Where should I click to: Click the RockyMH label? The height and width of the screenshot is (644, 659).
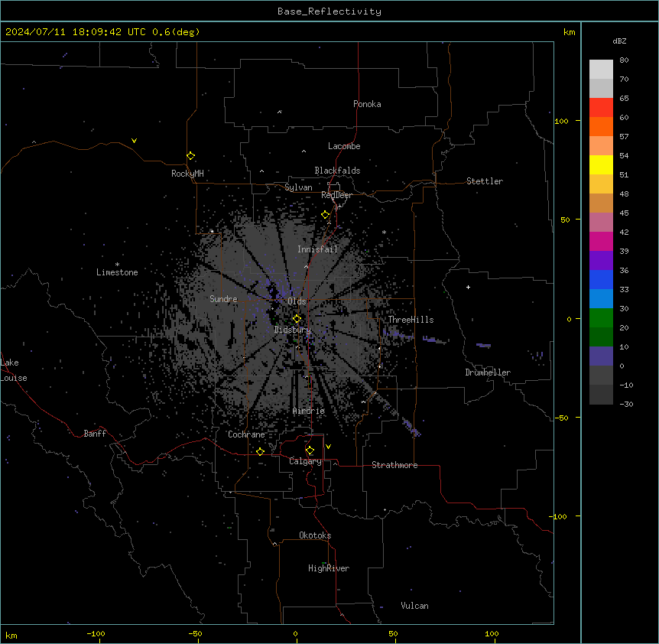(187, 174)
